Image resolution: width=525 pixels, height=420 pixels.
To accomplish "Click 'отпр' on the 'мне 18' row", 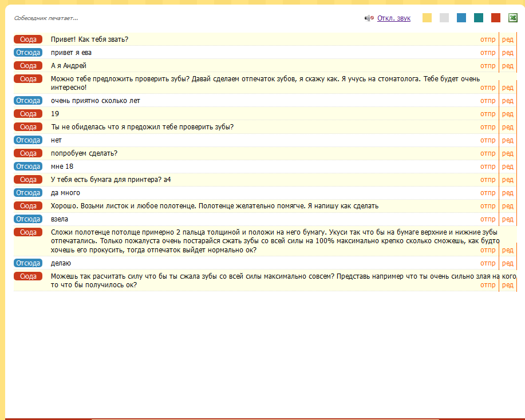I will [488, 167].
